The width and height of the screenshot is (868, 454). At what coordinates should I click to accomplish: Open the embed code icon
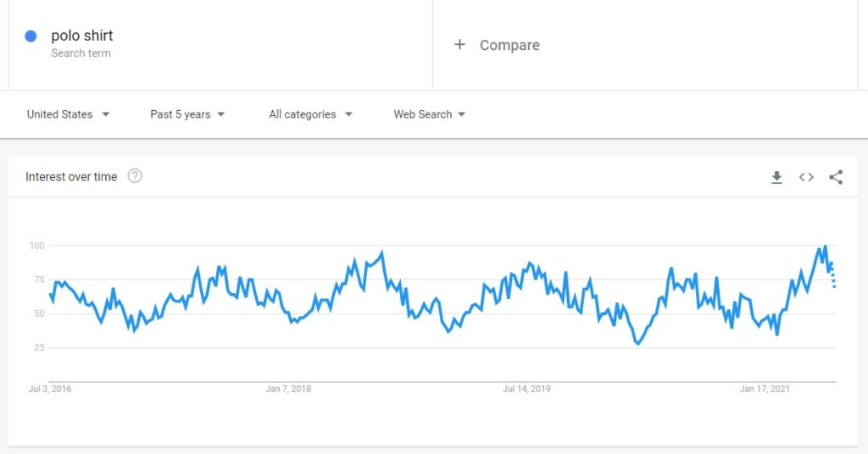pos(806,177)
